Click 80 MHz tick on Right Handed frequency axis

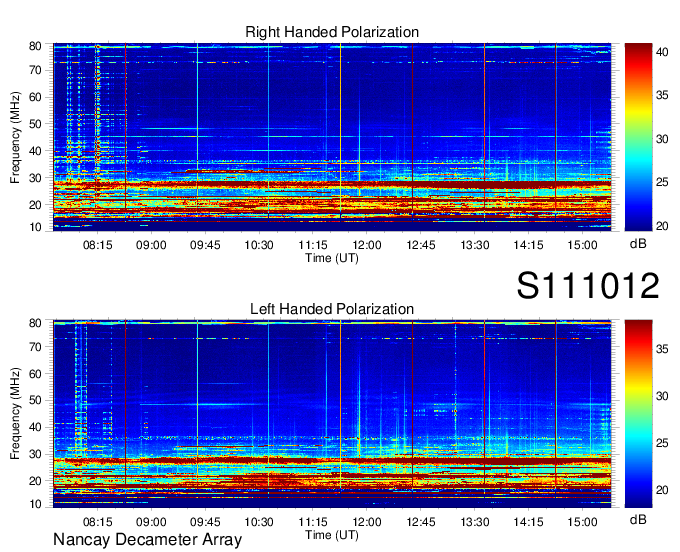click(35, 46)
